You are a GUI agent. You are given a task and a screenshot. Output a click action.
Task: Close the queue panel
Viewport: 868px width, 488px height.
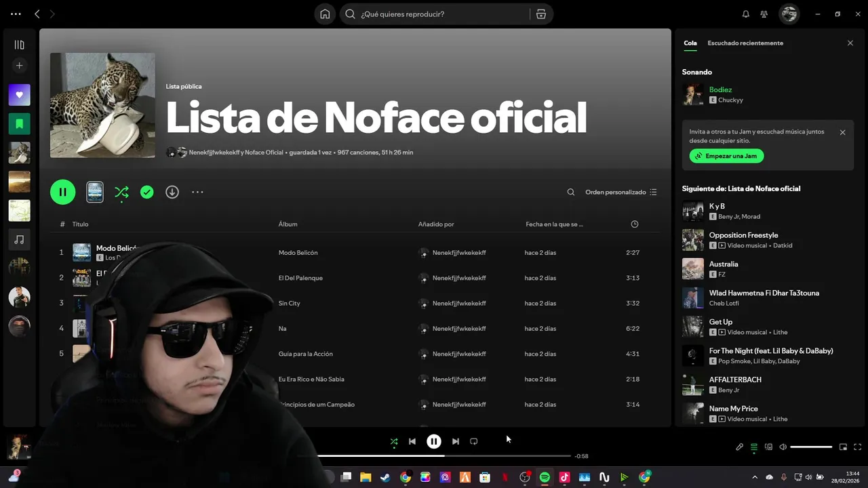850,43
